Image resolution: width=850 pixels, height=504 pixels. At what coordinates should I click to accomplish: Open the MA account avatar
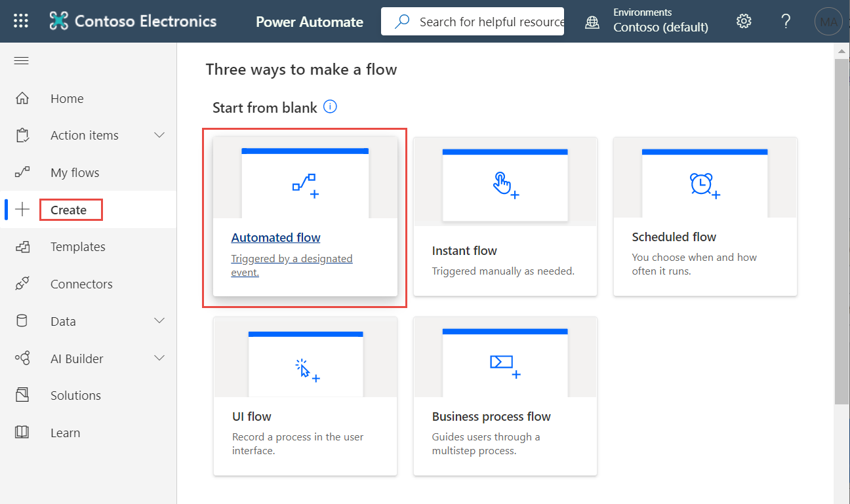pos(828,22)
